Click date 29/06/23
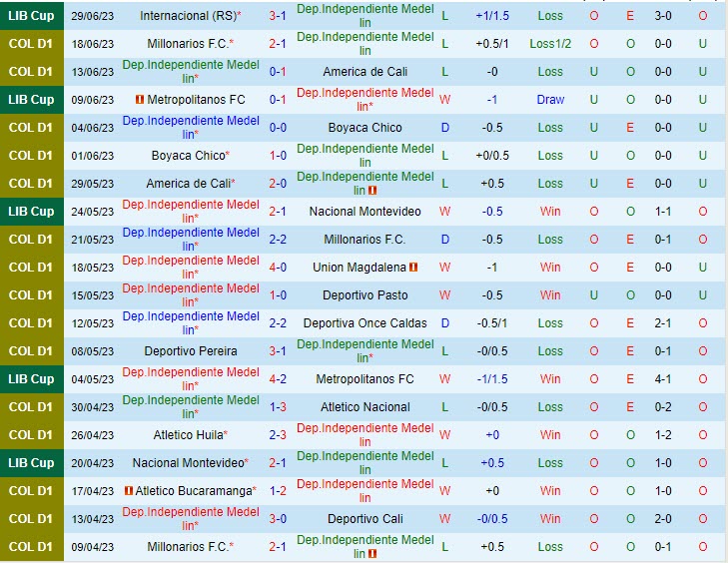The width and height of the screenshot is (728, 563). pyautogui.click(x=93, y=16)
